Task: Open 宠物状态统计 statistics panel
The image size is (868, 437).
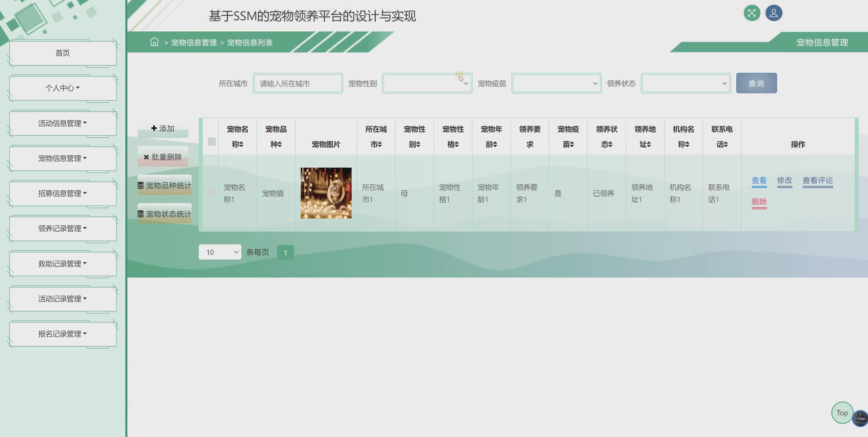Action: click(165, 213)
